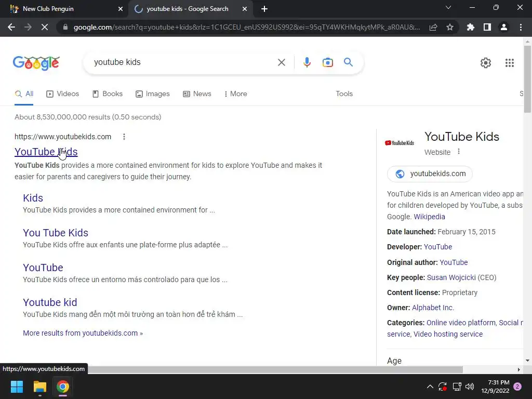Click the sync refresh tray icon
This screenshot has height=399, width=532.
pos(443,387)
